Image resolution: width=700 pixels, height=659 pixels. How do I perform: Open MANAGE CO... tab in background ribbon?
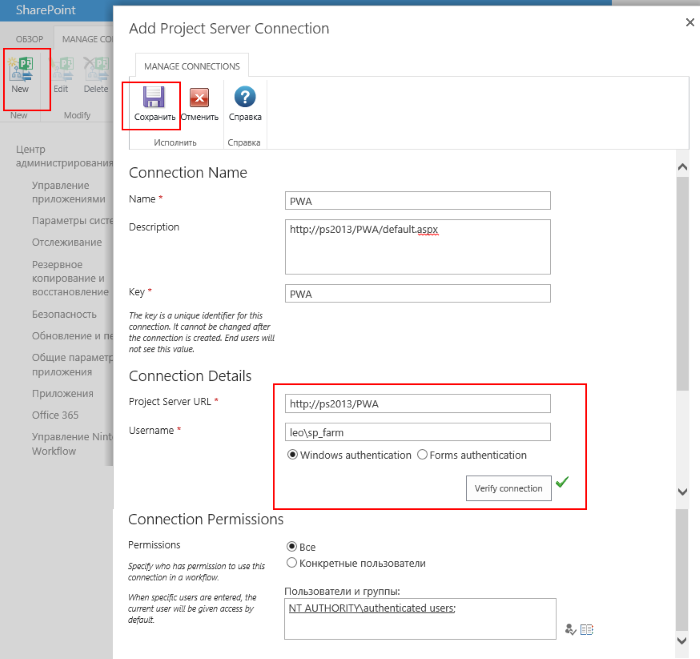[x=87, y=39]
